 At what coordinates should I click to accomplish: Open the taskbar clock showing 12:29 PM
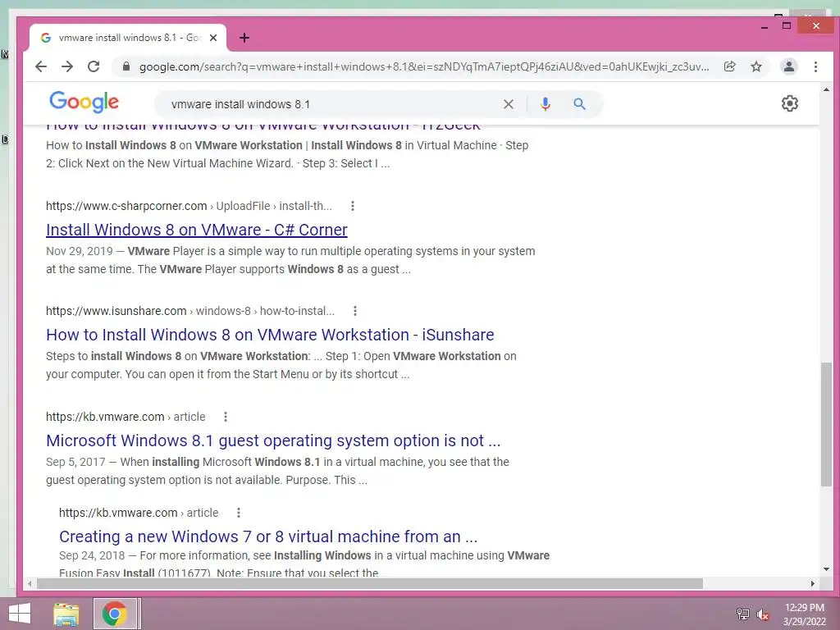click(x=804, y=614)
